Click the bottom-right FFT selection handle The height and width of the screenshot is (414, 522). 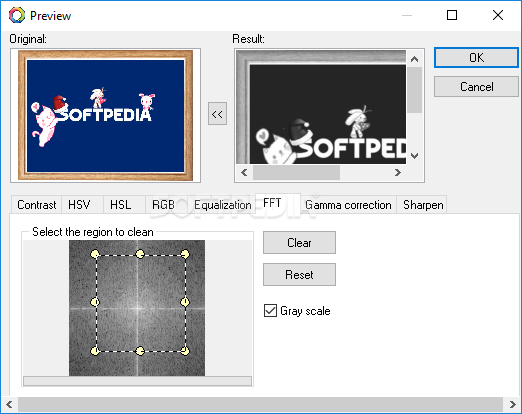[185, 351]
